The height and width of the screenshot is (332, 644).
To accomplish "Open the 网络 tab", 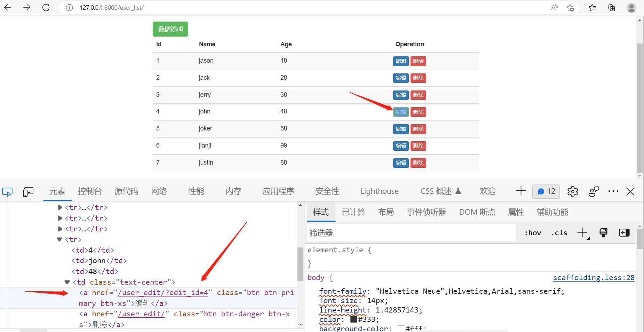I will tap(159, 191).
